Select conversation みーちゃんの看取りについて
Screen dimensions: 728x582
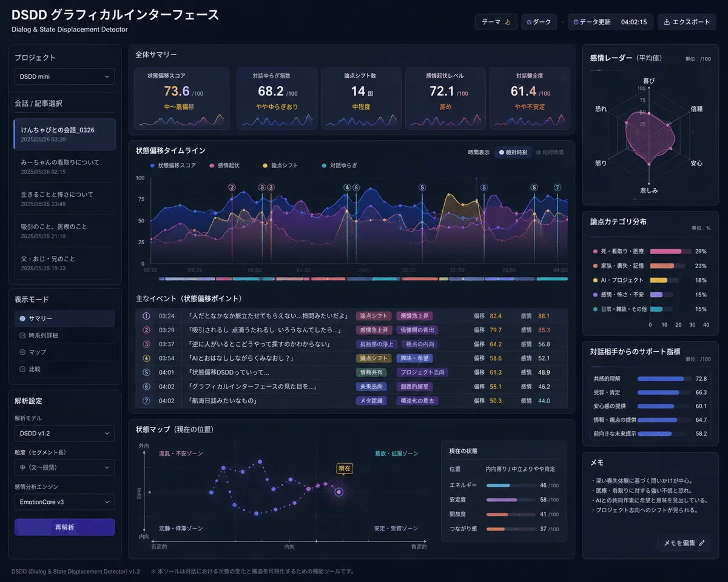[x=64, y=167]
